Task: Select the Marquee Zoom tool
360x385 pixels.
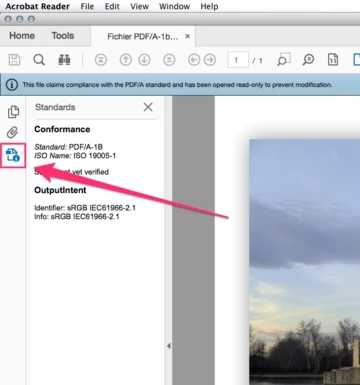Action: 284,60
